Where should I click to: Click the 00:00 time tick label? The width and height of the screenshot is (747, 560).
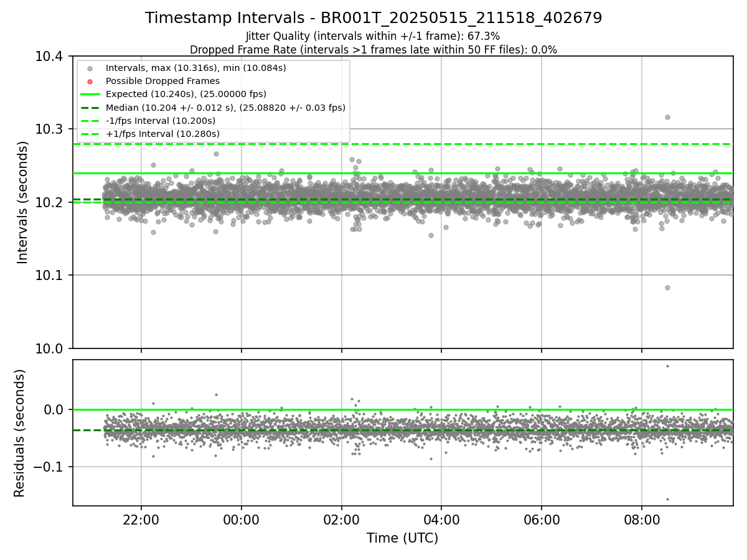(241, 520)
